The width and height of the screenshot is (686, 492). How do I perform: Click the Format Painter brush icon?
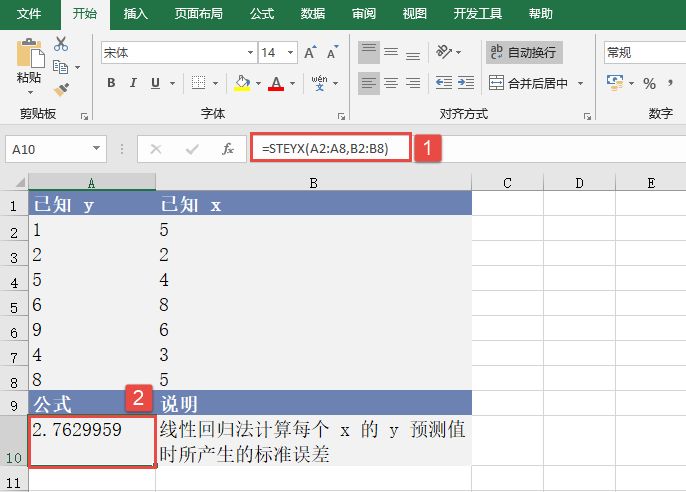[61, 89]
